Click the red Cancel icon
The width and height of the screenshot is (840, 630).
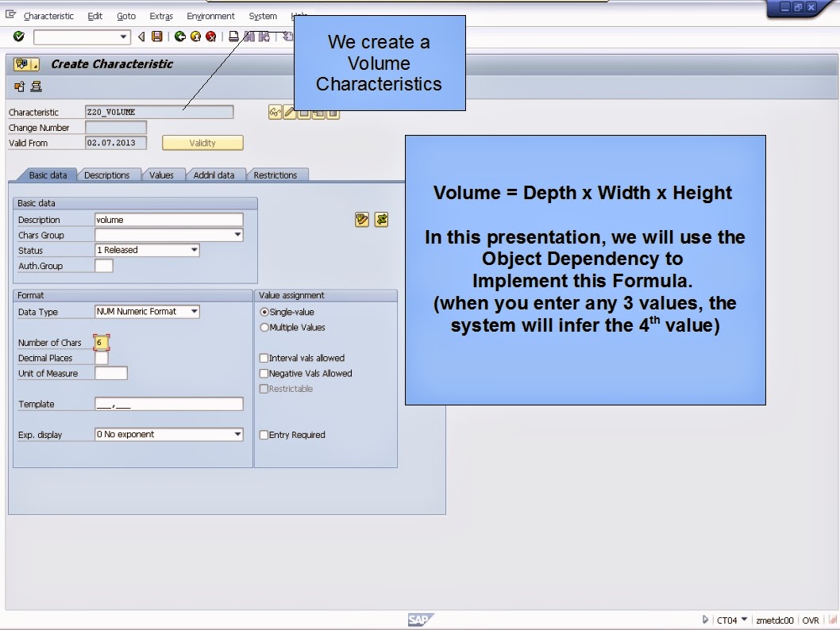pyautogui.click(x=211, y=36)
